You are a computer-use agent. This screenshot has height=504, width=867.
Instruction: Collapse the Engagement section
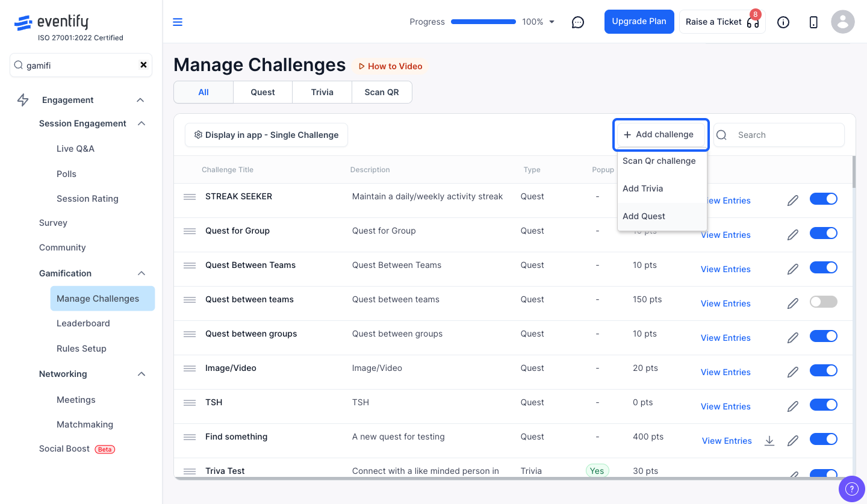coord(140,100)
